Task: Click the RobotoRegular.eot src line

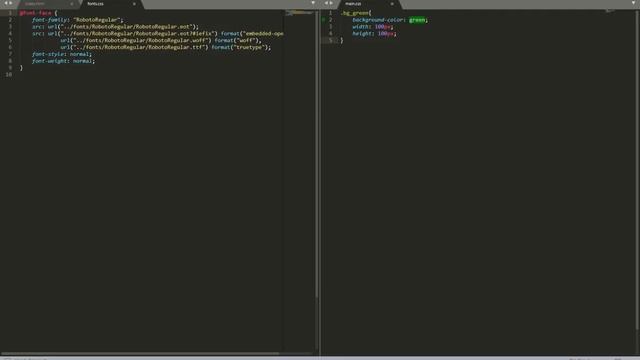Action: click(x=115, y=27)
